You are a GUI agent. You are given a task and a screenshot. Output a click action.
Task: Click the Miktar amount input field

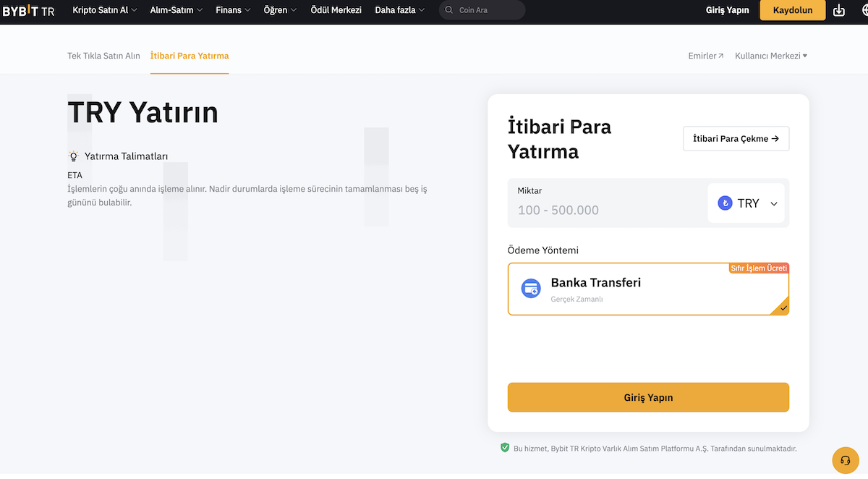(608, 210)
